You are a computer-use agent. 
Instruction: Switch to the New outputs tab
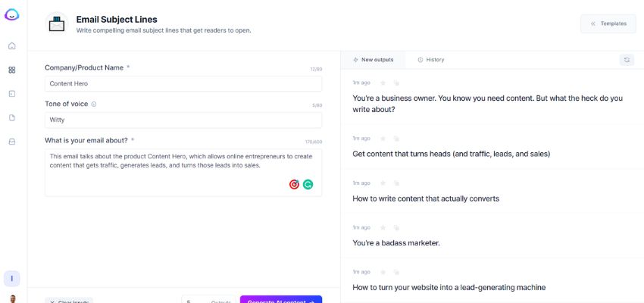click(373, 60)
